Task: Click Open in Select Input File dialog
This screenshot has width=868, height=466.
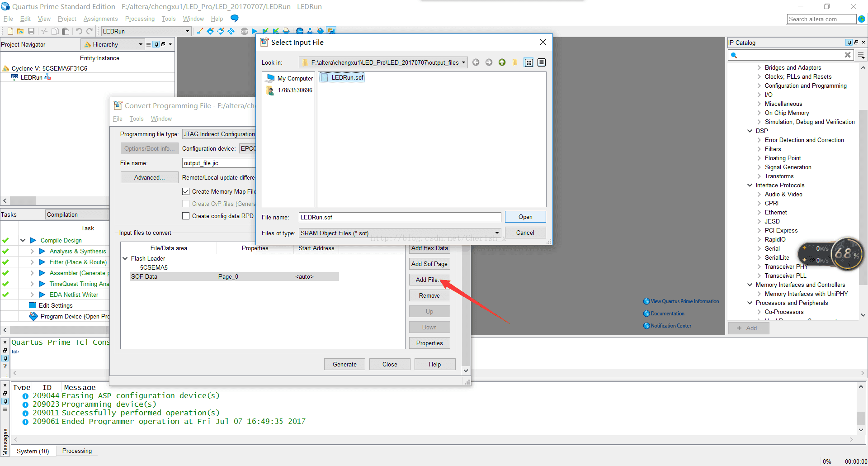Action: pyautogui.click(x=525, y=217)
